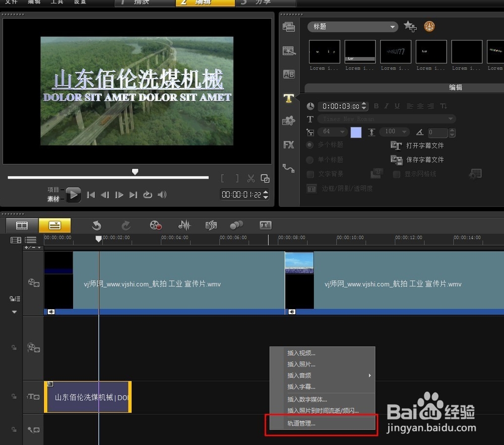Select the Title (T) panel in the left sidebar
504x445 pixels.
point(288,99)
